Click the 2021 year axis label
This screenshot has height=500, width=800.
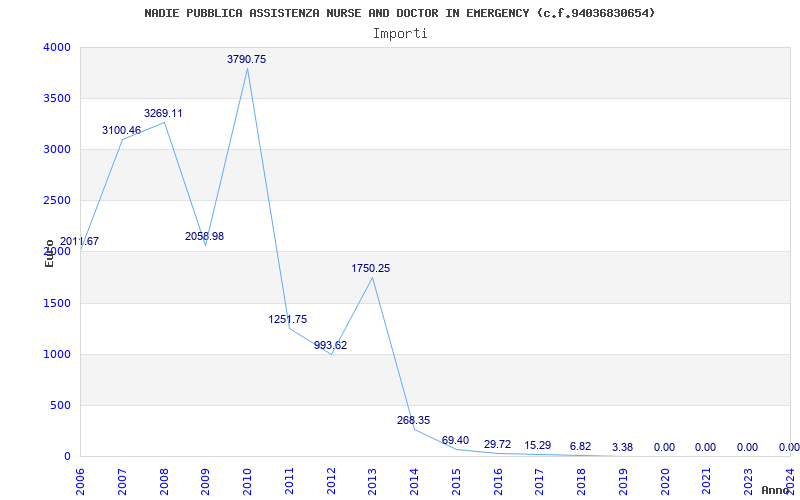pos(707,480)
